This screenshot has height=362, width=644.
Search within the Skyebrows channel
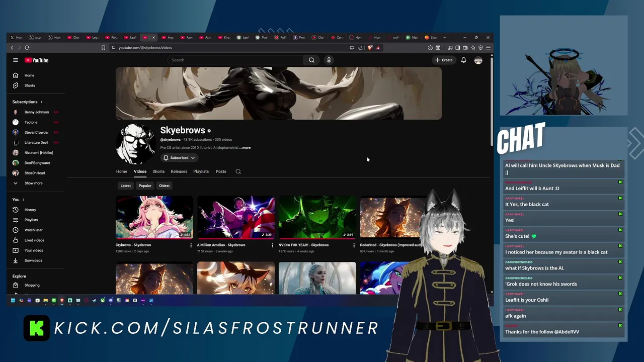[238, 171]
